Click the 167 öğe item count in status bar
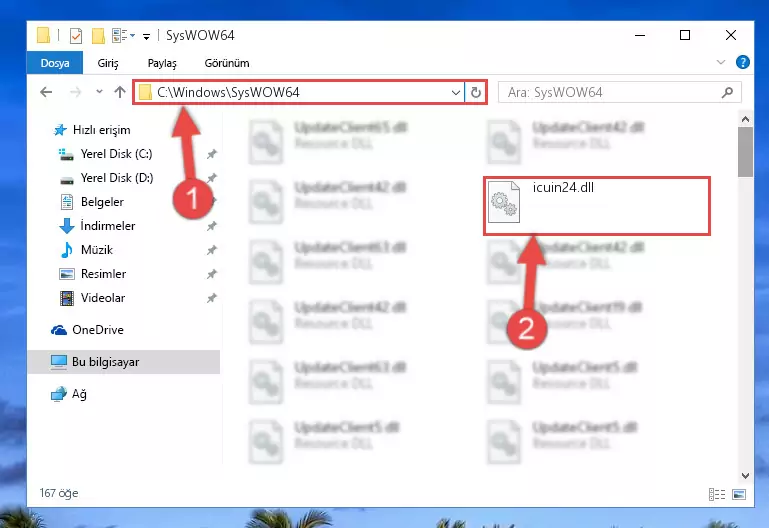 (59, 493)
